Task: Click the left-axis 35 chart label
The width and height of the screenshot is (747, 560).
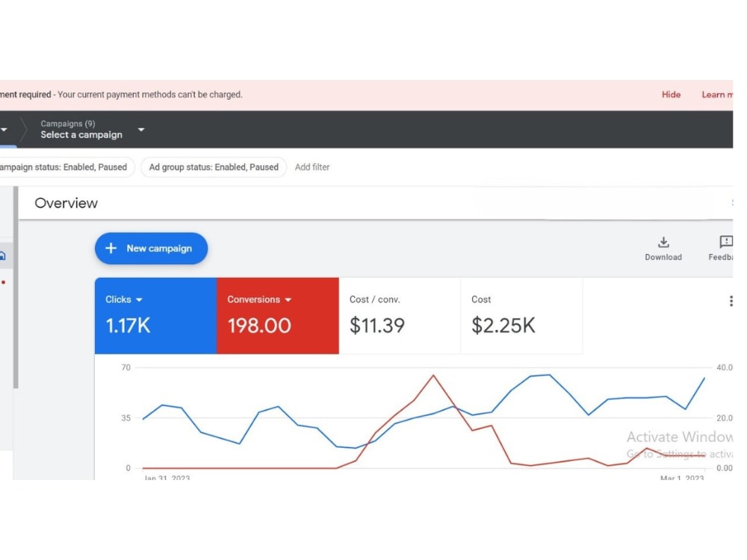Action: [x=125, y=418]
